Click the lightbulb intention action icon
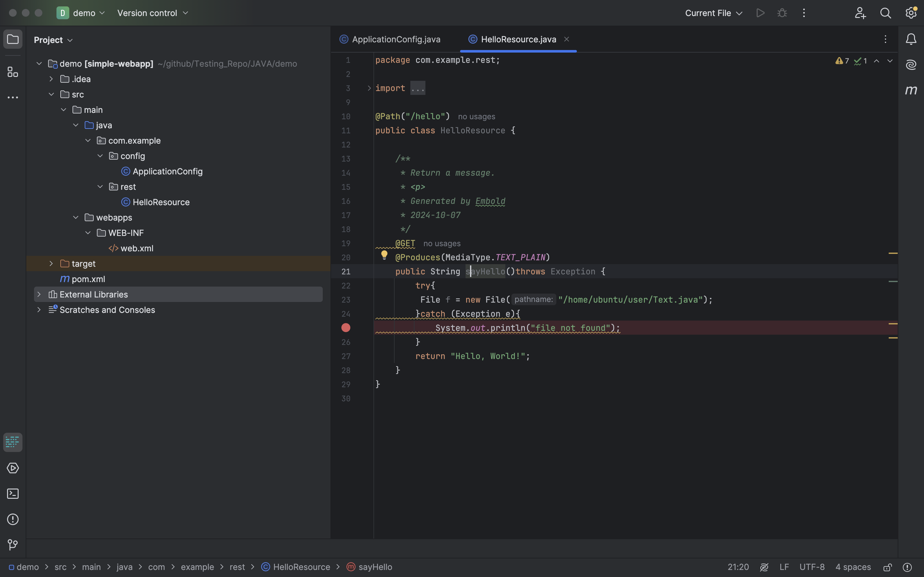The width and height of the screenshot is (924, 577). 384,255
